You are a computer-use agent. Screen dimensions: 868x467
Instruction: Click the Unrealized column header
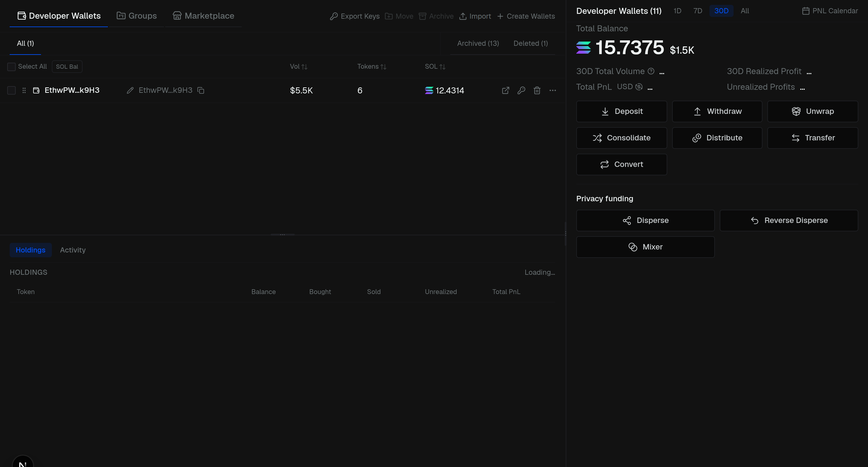coord(441,292)
